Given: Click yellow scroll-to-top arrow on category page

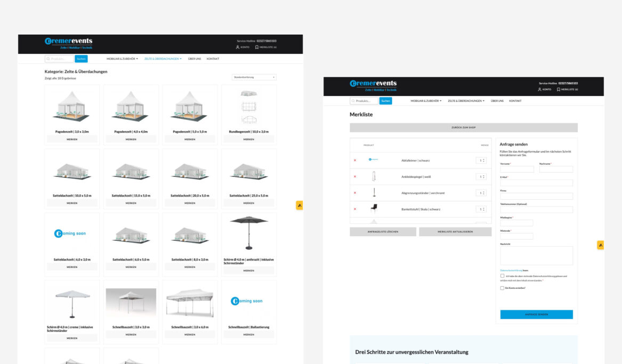Looking at the screenshot, I should [300, 205].
